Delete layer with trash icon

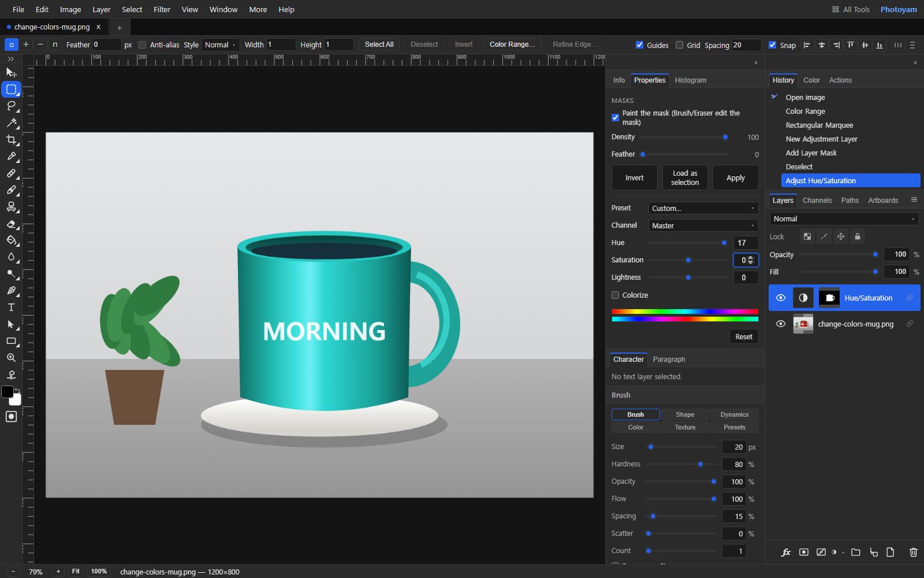[913, 552]
